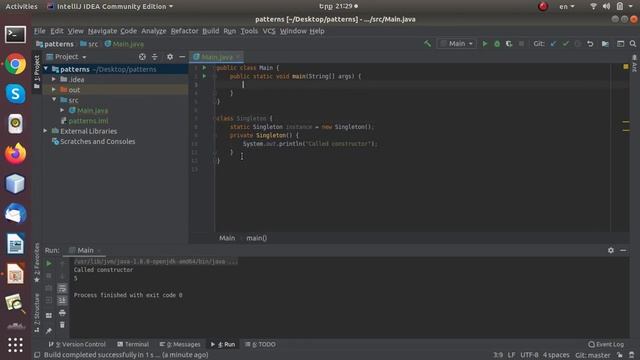Expand the out folder

(54, 89)
